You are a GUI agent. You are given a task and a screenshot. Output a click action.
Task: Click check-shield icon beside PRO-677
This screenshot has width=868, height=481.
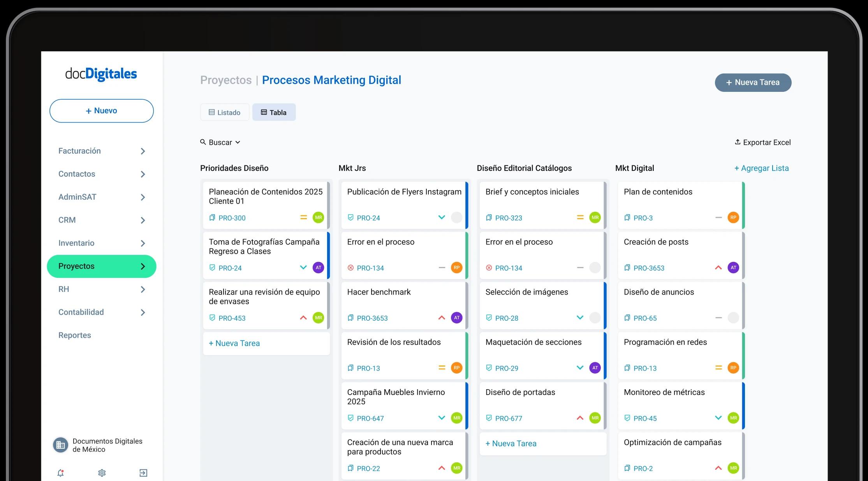pos(489,418)
